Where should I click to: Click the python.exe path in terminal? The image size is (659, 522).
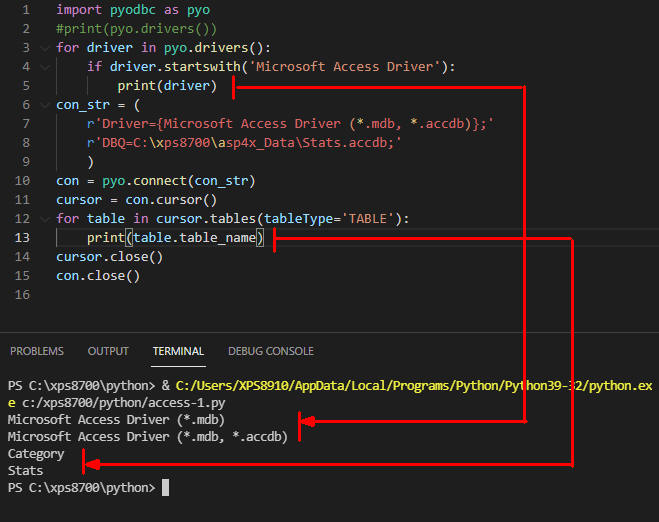pyautogui.click(x=414, y=386)
